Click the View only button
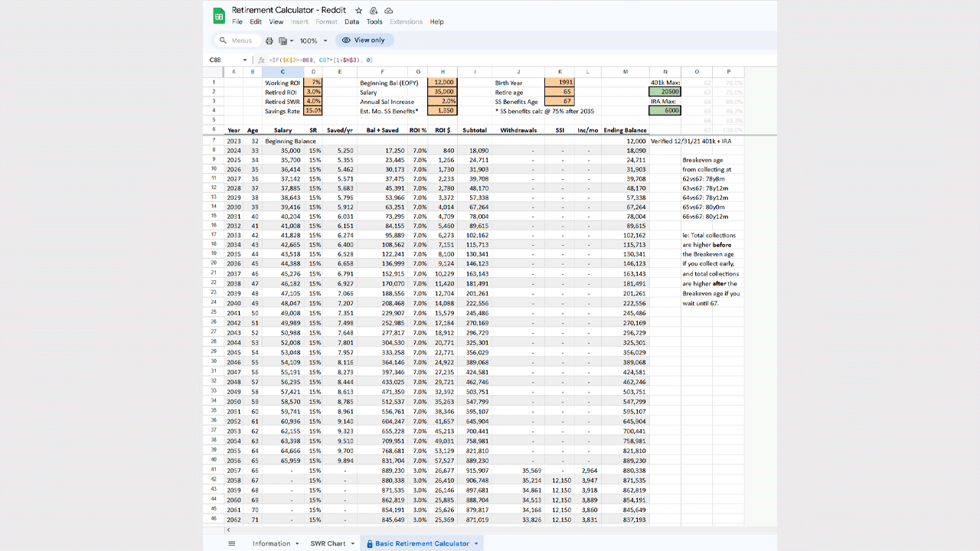 pyautogui.click(x=364, y=40)
